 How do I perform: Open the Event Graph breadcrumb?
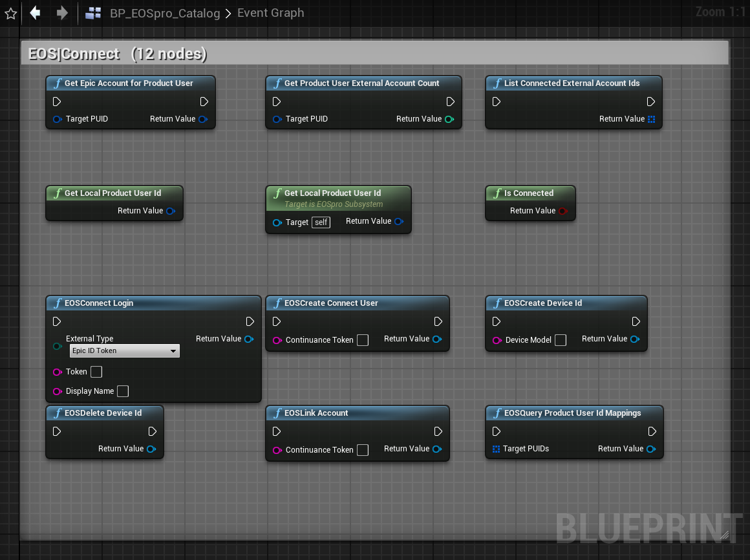click(x=271, y=13)
